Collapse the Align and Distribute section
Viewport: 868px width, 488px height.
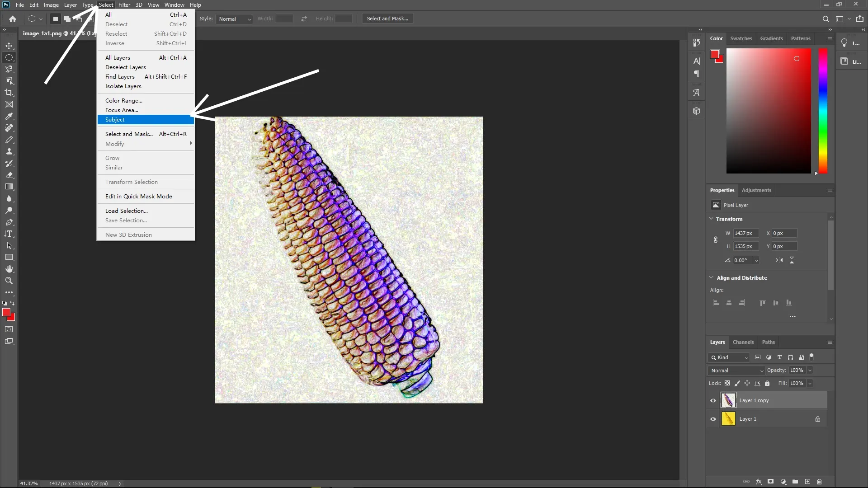pos(712,277)
